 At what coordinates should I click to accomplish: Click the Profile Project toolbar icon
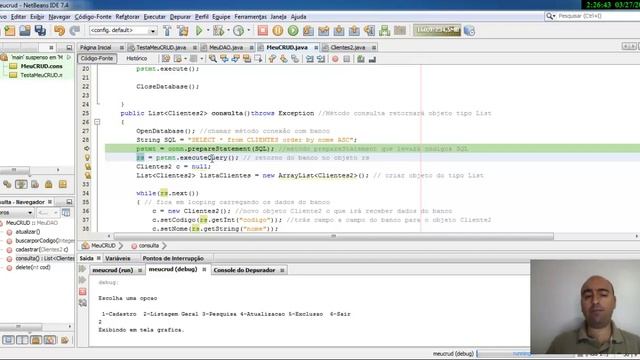coord(239,31)
